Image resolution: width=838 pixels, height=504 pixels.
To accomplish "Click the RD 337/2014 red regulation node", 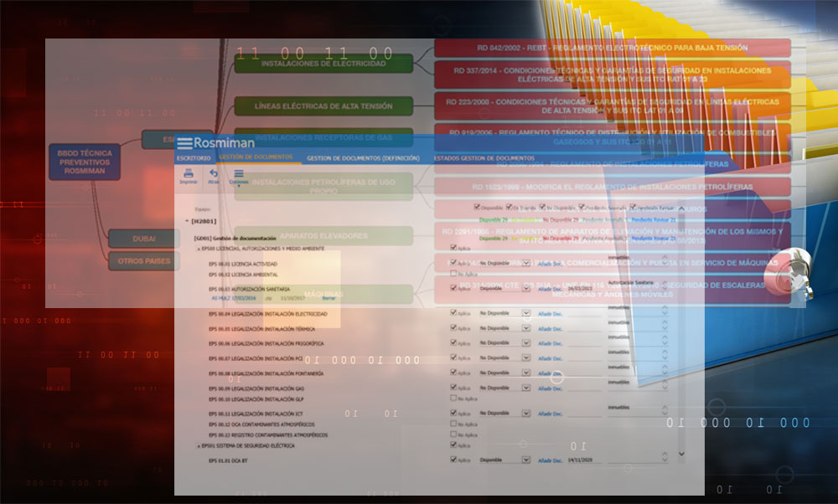I will click(x=613, y=75).
